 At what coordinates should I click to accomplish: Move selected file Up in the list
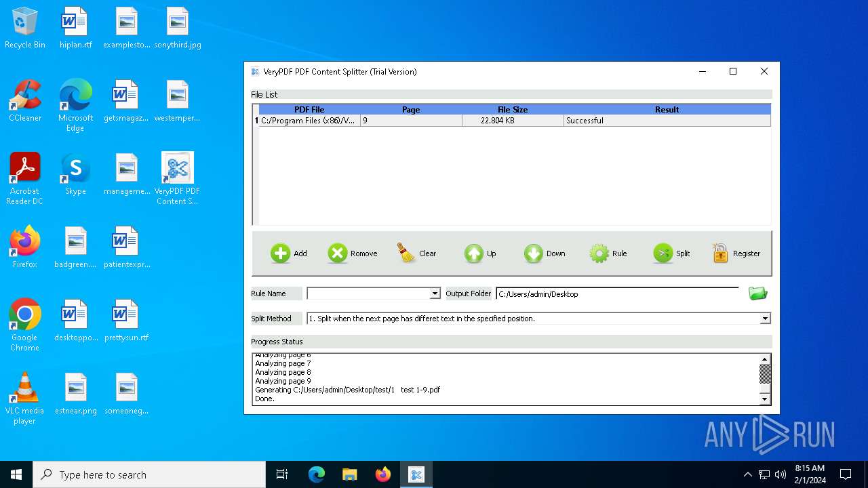pos(480,253)
